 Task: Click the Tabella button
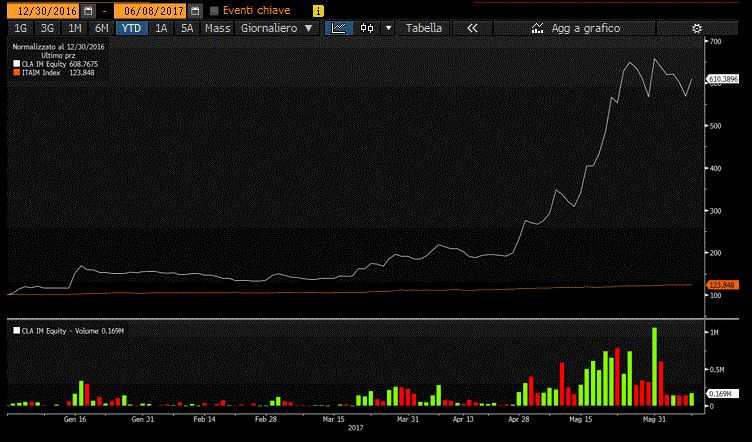point(423,28)
